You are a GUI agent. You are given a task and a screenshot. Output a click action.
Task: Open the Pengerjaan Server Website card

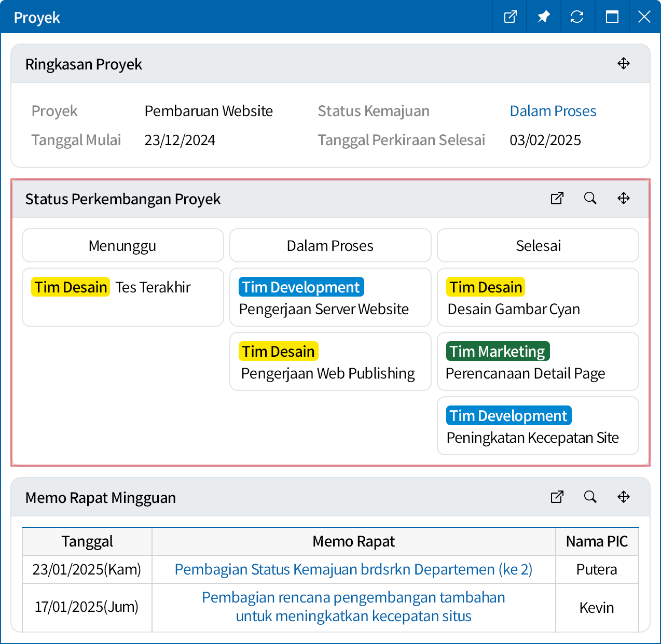(330, 297)
